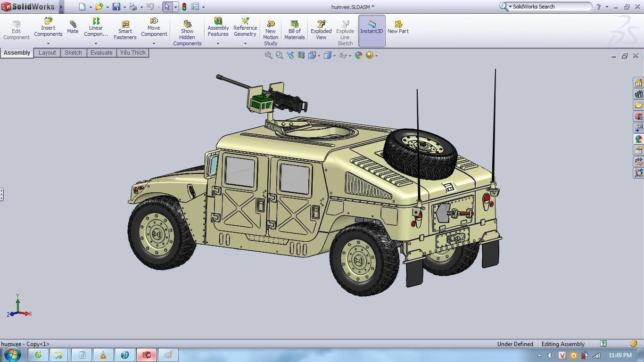This screenshot has height=362, width=644.
Task: Open the File Explorer task pane
Action: [x=638, y=105]
